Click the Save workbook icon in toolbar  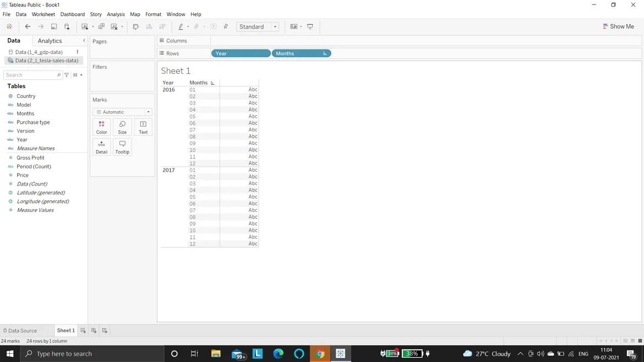[54, 26]
